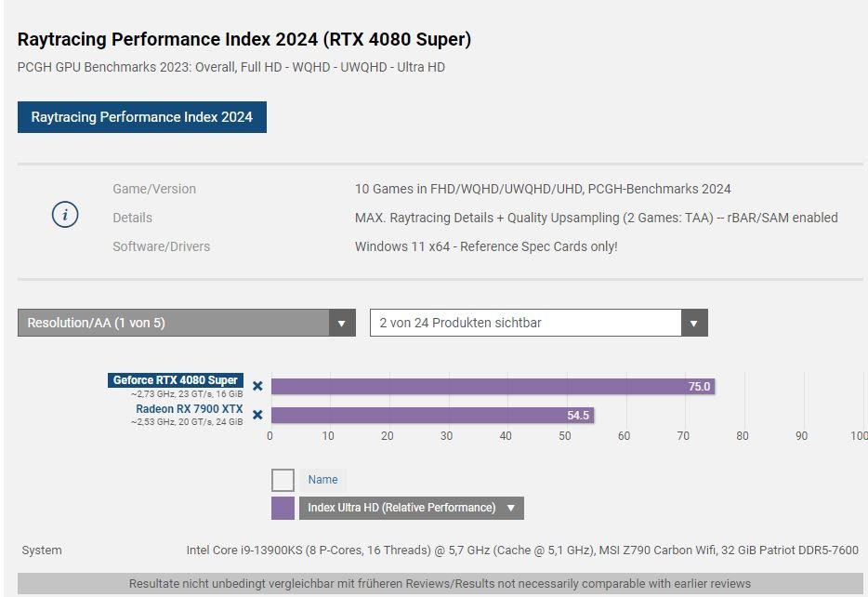Click axis value 80 on the chart

tap(743, 436)
